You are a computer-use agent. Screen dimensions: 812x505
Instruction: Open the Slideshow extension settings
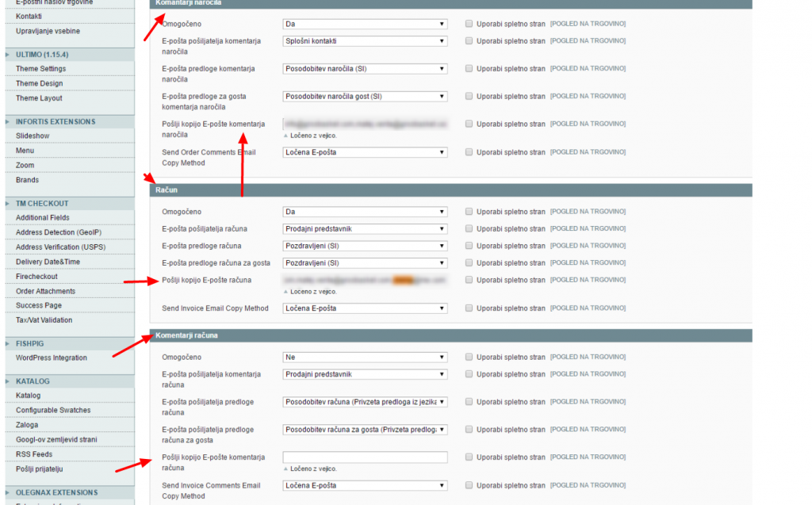pyautogui.click(x=33, y=136)
